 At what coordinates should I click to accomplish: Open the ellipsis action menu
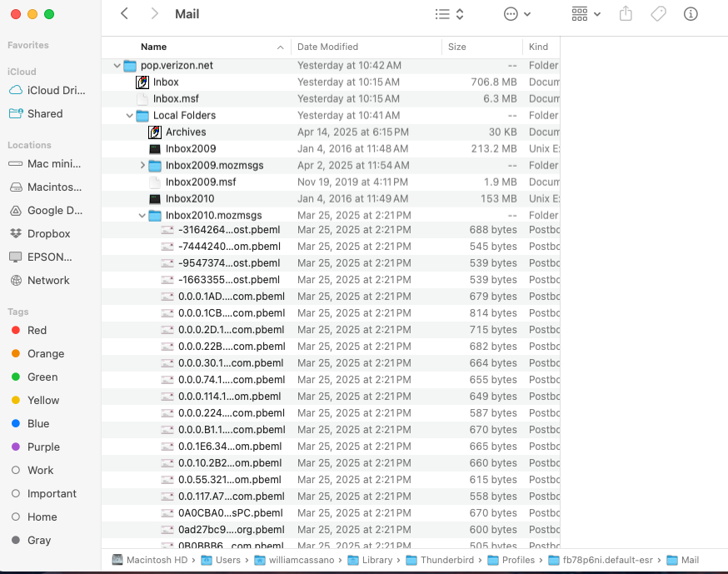click(517, 14)
